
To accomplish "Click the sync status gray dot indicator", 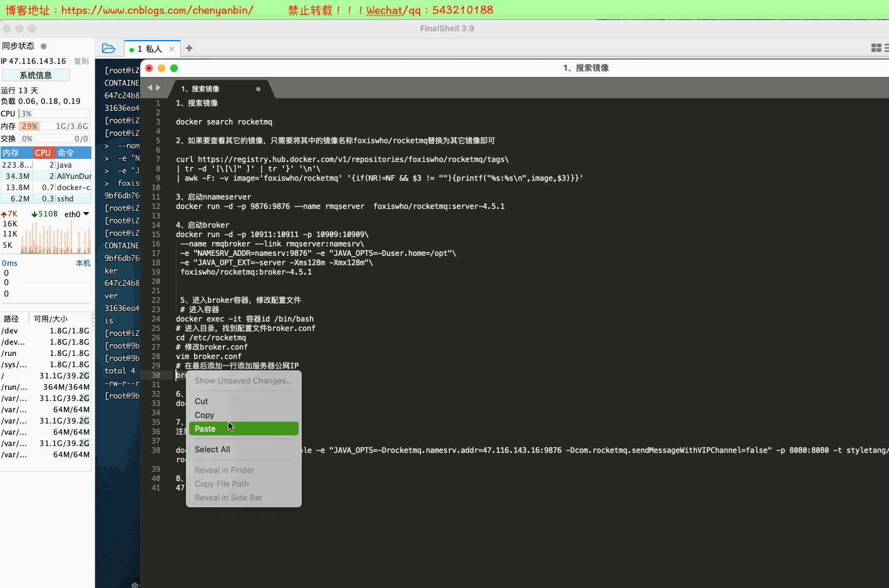I will click(44, 46).
